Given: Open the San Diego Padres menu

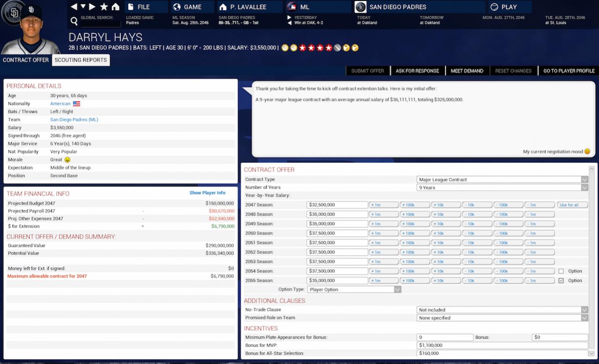Looking at the screenshot, I should pyautogui.click(x=398, y=7).
